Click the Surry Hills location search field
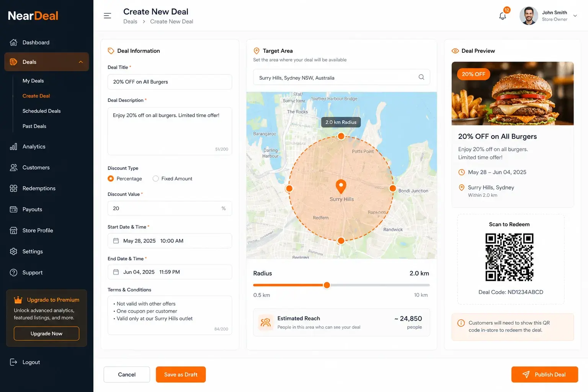This screenshot has height=392, width=588. point(341,77)
